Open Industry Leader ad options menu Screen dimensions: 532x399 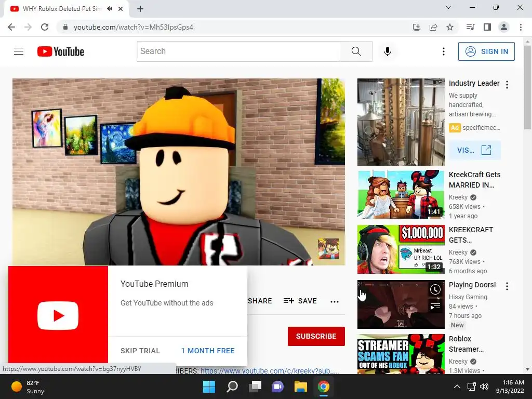tap(507, 85)
